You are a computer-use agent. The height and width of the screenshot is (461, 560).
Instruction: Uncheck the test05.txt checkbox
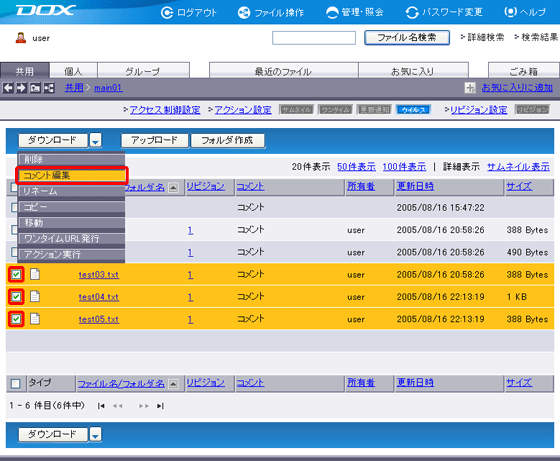(16, 319)
